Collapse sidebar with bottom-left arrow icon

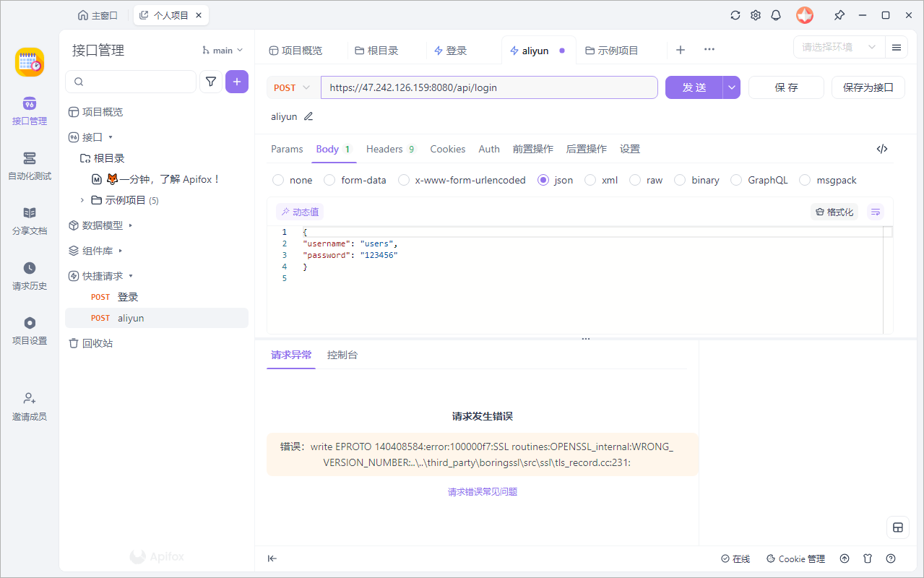(x=272, y=558)
